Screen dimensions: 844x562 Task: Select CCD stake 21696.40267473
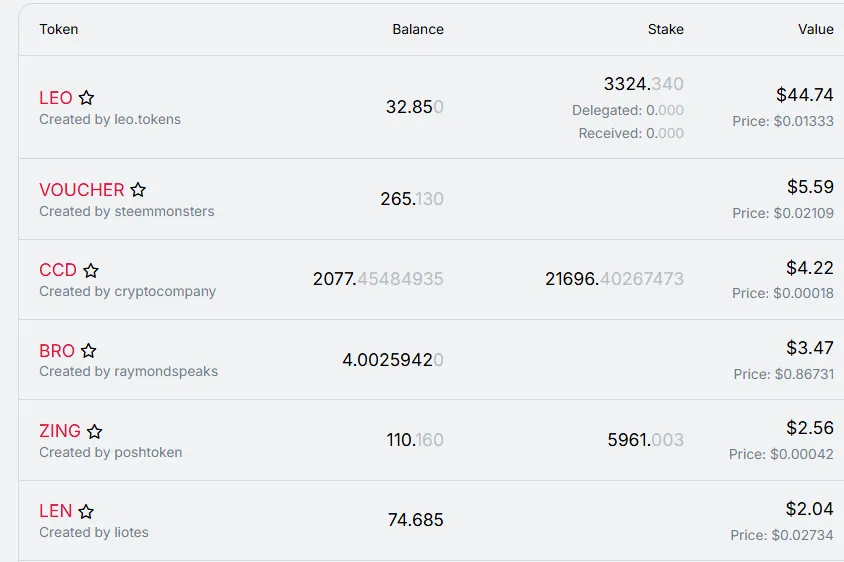pyautogui.click(x=614, y=279)
